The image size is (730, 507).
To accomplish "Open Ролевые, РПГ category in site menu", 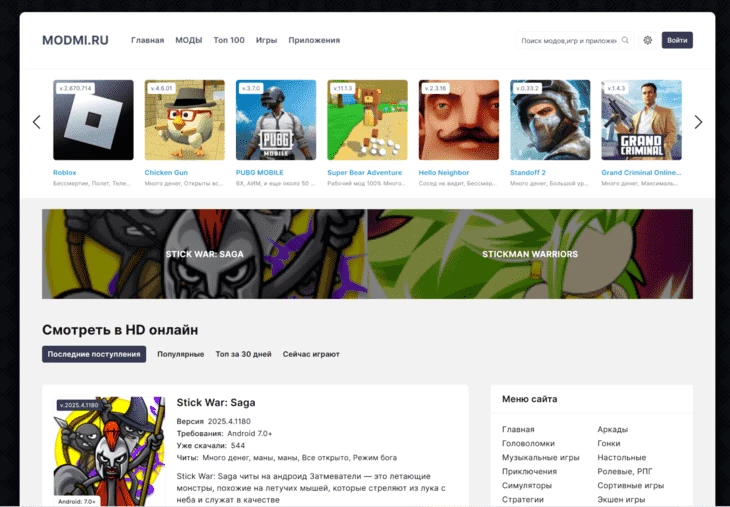I will (625, 471).
